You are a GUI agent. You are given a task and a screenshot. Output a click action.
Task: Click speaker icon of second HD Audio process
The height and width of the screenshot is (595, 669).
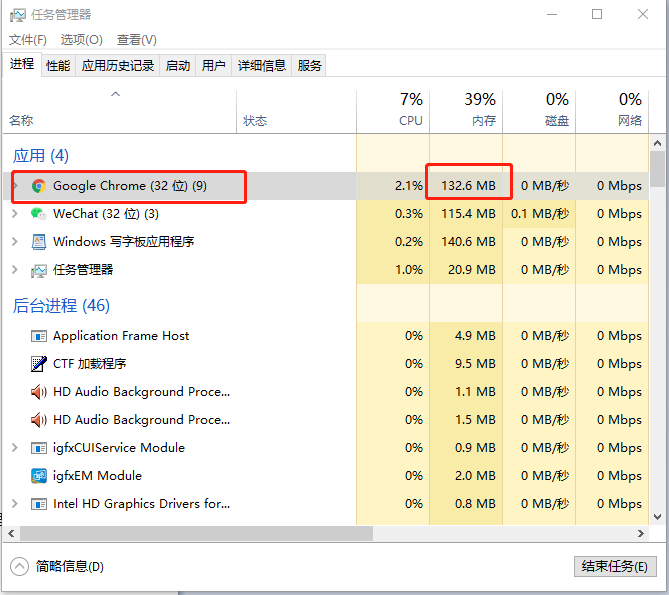pos(39,420)
